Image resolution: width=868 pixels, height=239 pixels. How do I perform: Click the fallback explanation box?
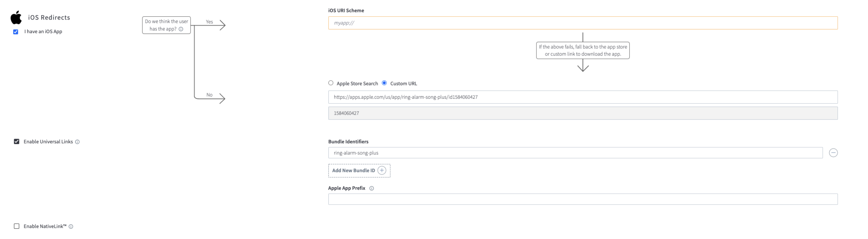(583, 50)
